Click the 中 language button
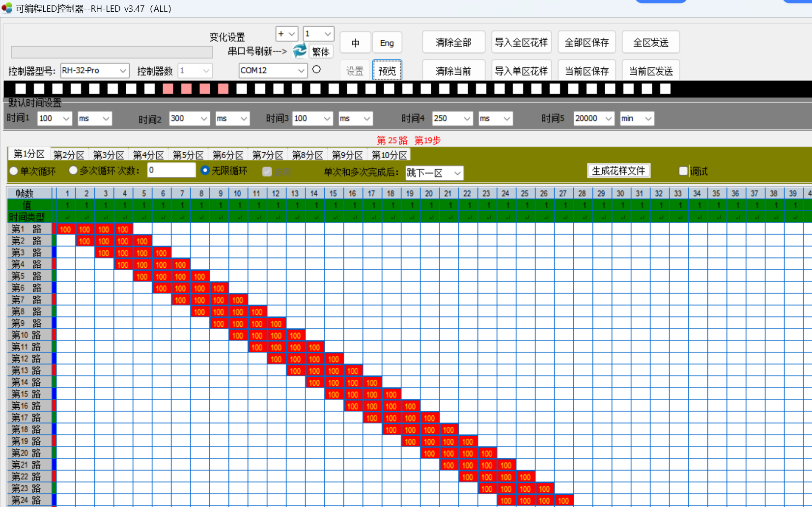The width and height of the screenshot is (812, 507). point(355,43)
